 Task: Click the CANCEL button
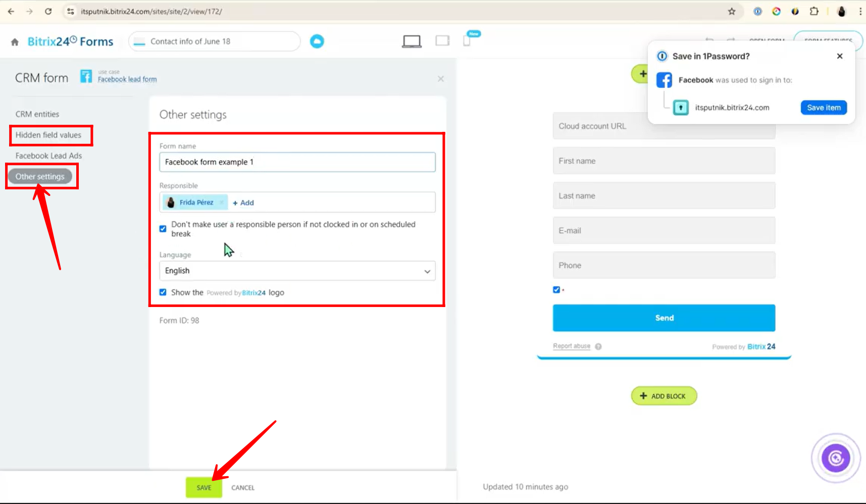point(243,488)
